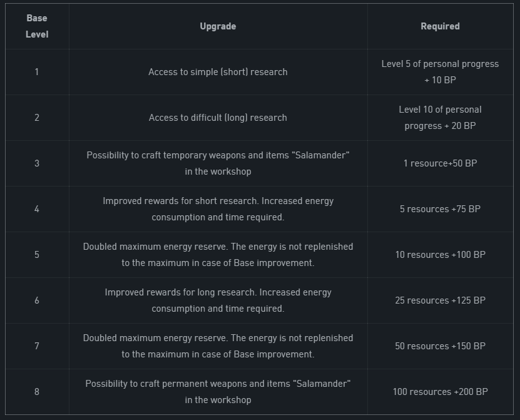Click the "50 resources +150 BP" requirement cell
The image size is (520, 420).
click(440, 346)
